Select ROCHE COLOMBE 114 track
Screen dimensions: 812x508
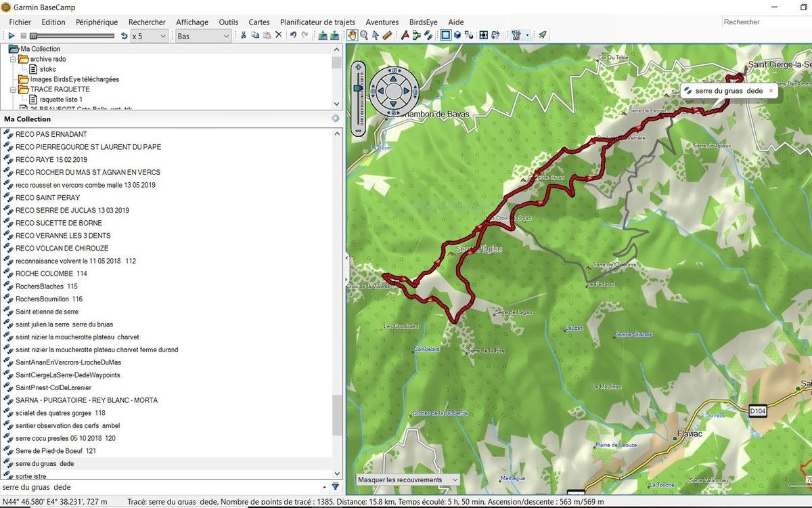tap(51, 274)
